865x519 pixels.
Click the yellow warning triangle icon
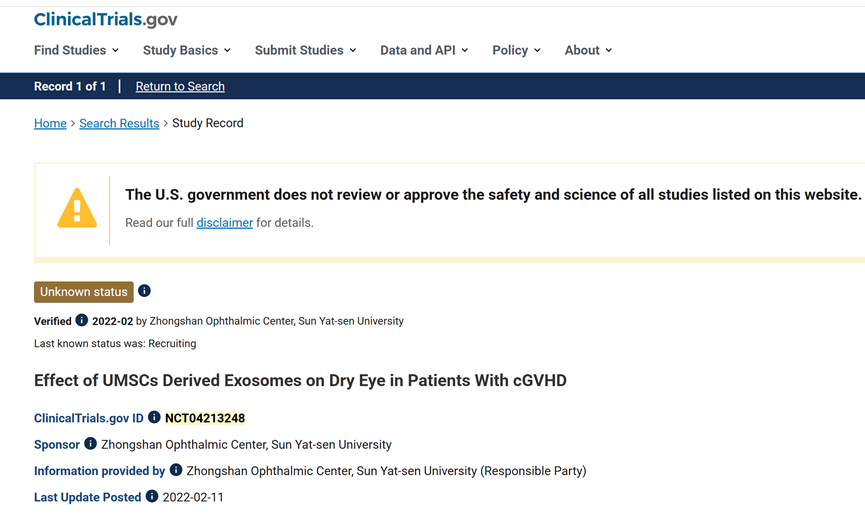pos(77,209)
